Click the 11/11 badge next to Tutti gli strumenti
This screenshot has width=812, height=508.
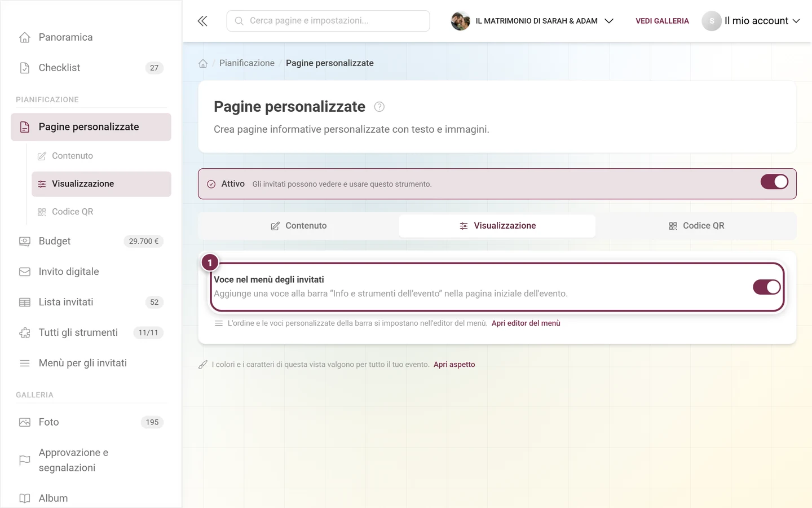pyautogui.click(x=148, y=332)
